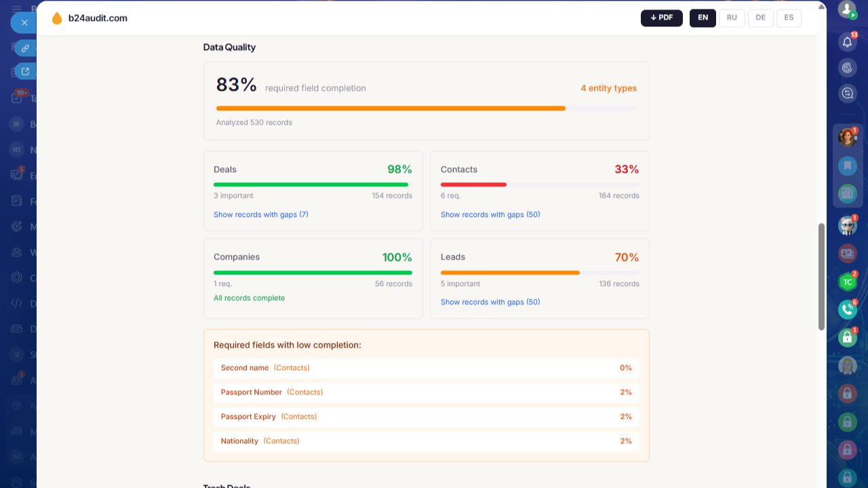This screenshot has width=868, height=488.
Task: Open in new window icon
Action: (25, 70)
